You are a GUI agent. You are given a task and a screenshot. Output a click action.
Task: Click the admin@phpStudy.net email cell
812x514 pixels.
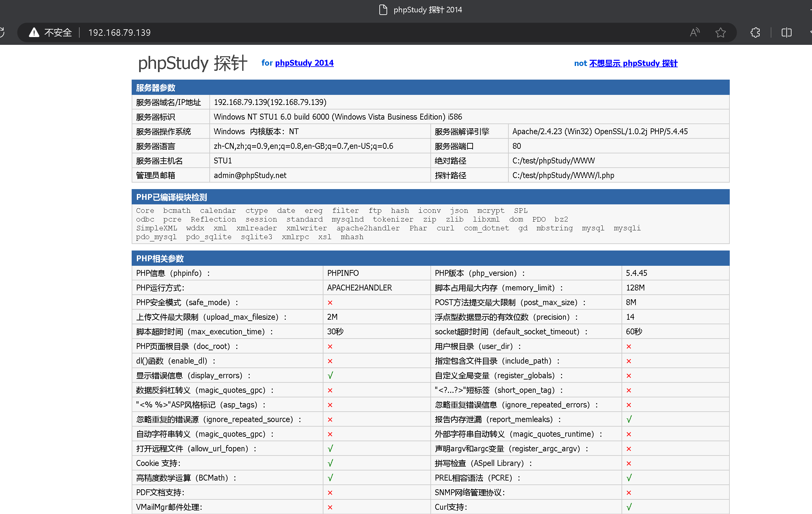pos(250,175)
